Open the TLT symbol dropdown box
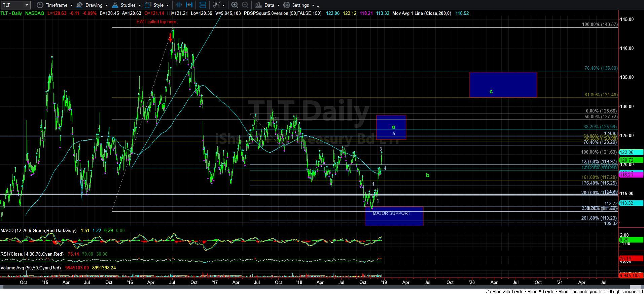644x294 pixels. [x=15, y=5]
